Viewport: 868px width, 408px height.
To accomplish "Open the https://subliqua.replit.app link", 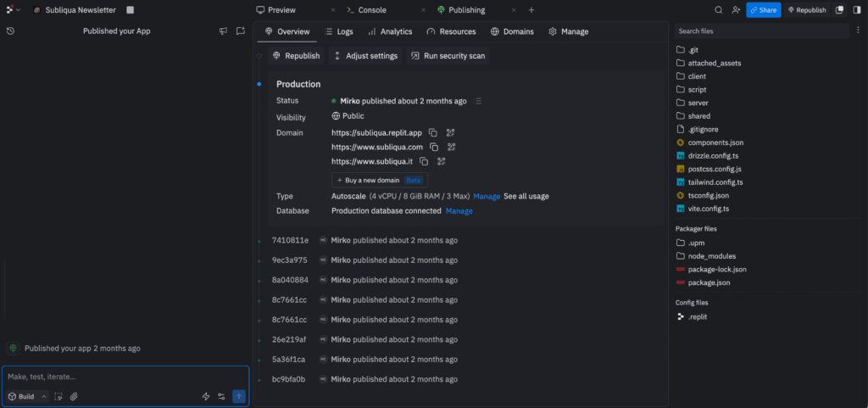I will click(376, 133).
